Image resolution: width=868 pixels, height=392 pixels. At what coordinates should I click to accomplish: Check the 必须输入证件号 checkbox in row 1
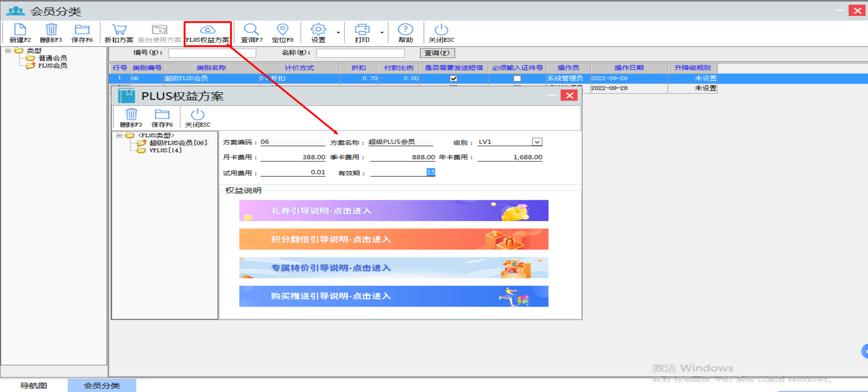click(x=517, y=79)
